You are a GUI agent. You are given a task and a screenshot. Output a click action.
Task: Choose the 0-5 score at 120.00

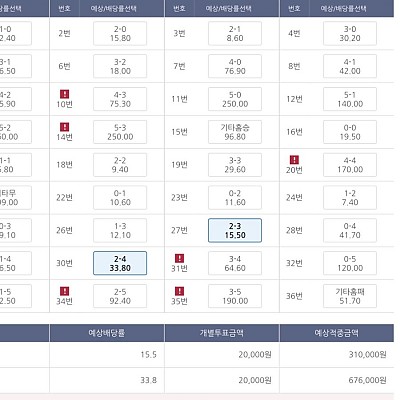pos(350,263)
